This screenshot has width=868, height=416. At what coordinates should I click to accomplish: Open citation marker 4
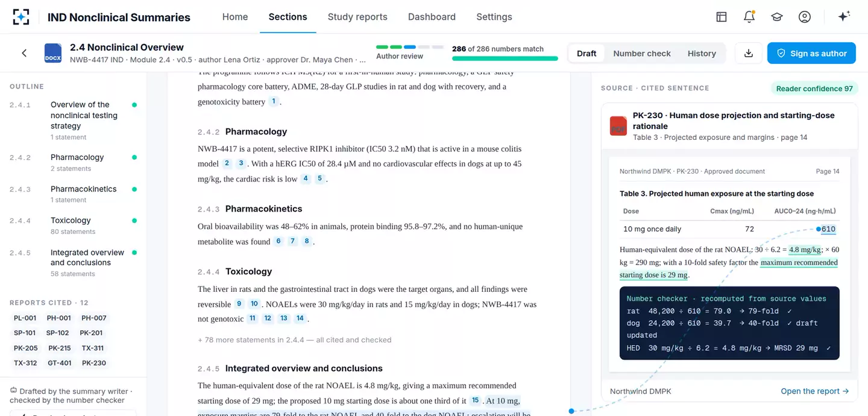coord(306,178)
